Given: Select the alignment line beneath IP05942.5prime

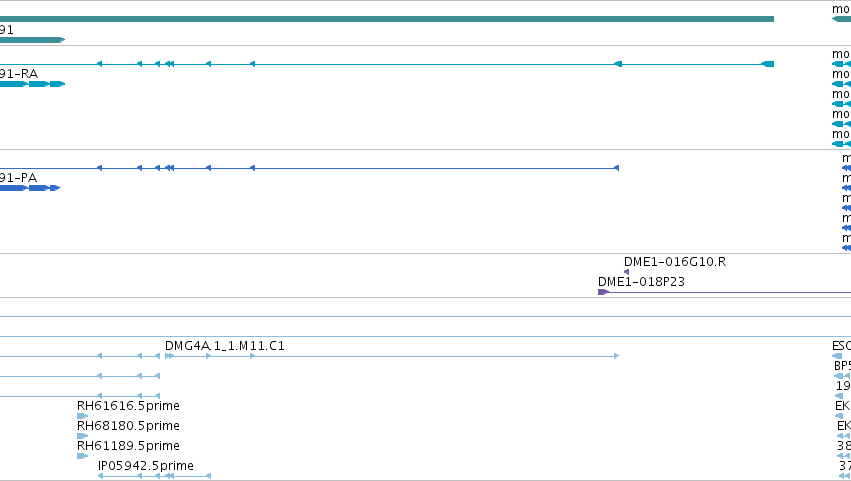Looking at the screenshot, I should (154, 476).
